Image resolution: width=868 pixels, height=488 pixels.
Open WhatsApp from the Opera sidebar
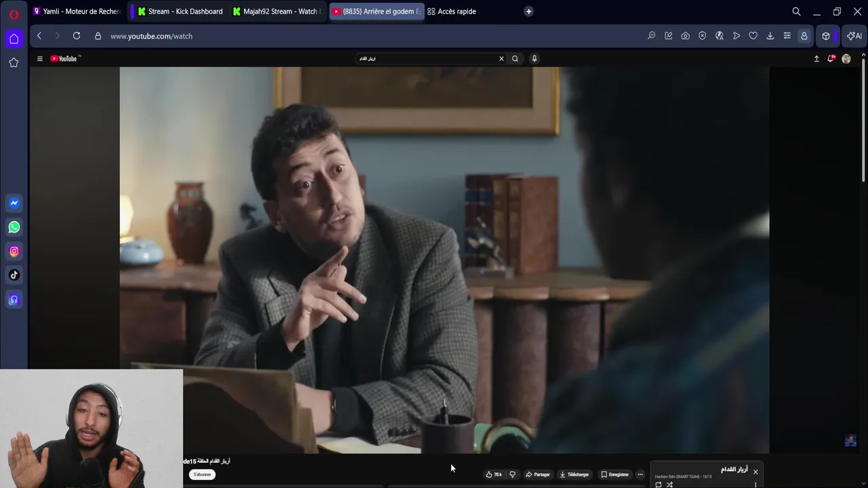point(14,227)
